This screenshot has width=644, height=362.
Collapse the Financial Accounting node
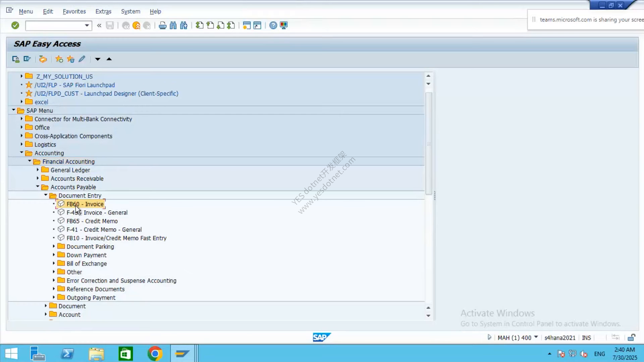(30, 161)
